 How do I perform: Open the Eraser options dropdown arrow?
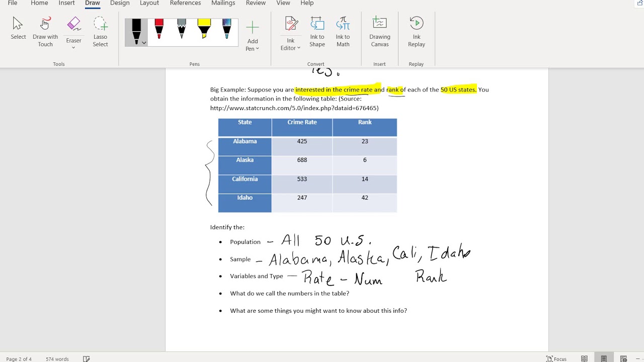pyautogui.click(x=73, y=48)
